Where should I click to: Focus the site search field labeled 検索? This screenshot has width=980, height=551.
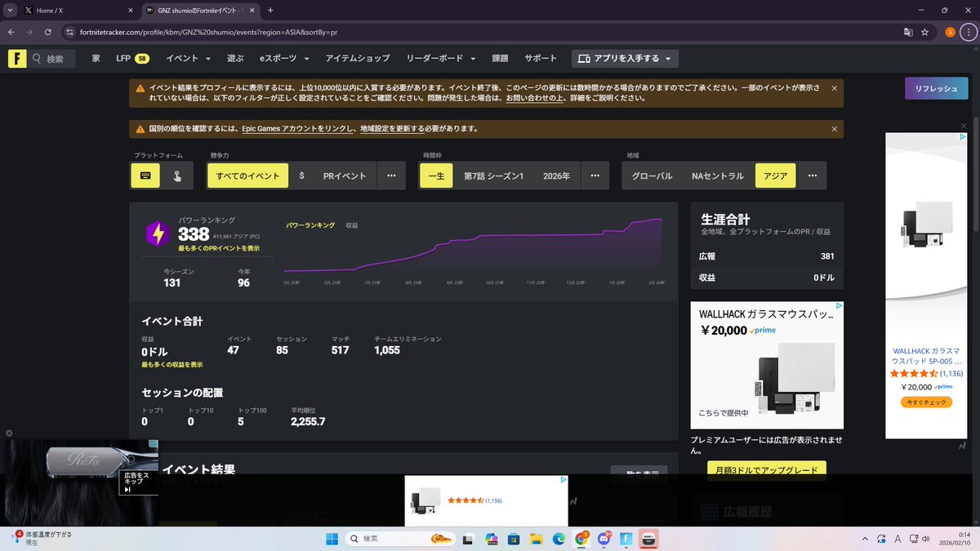point(54,59)
